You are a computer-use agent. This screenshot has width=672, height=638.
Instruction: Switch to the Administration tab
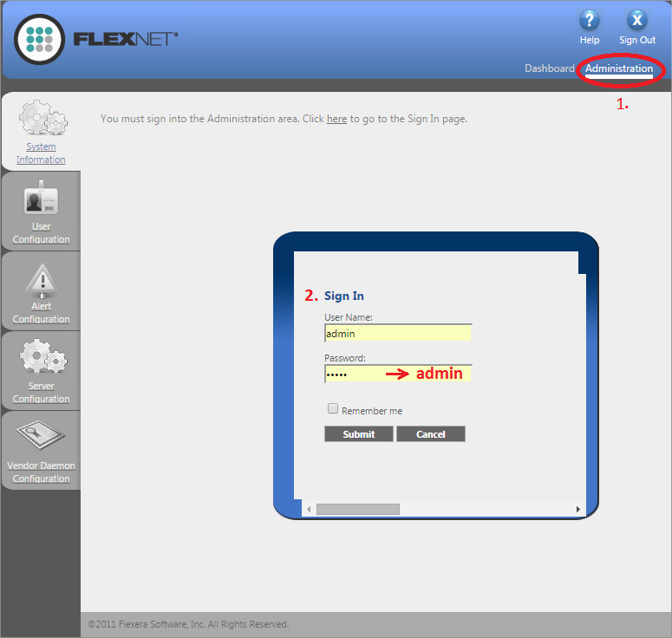619,68
